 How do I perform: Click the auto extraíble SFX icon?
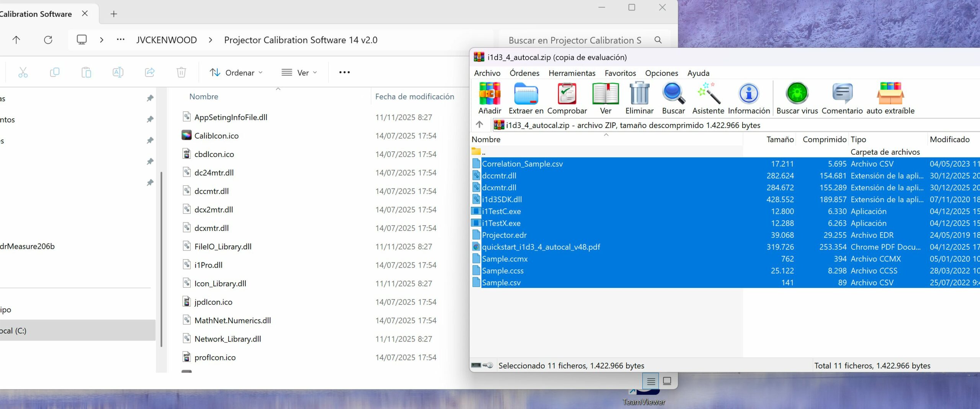(x=890, y=98)
